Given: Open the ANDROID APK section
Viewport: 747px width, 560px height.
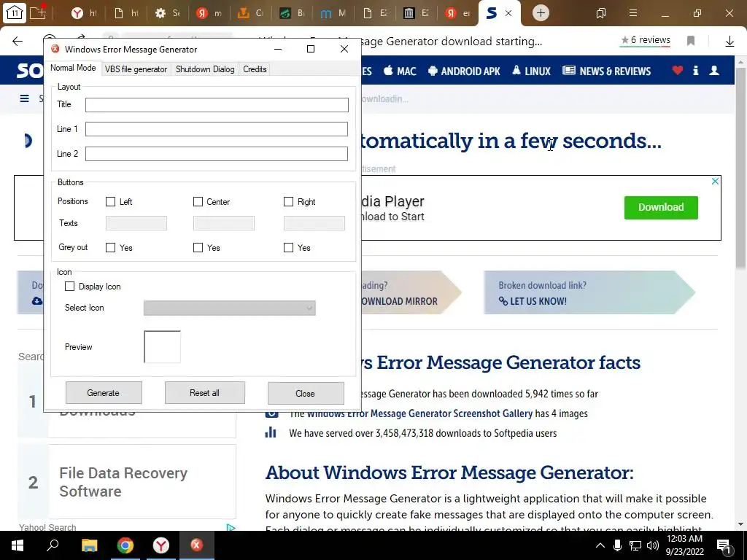Looking at the screenshot, I should (464, 71).
